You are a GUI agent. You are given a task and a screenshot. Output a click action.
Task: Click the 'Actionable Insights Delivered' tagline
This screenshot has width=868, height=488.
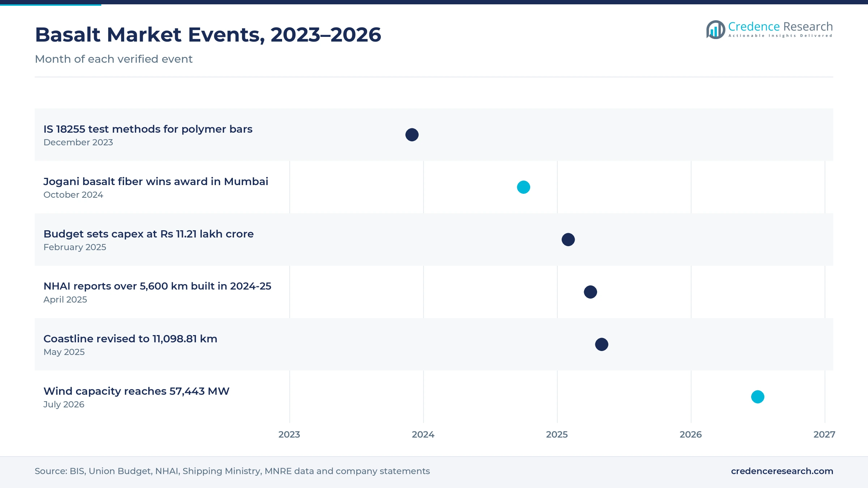click(780, 36)
